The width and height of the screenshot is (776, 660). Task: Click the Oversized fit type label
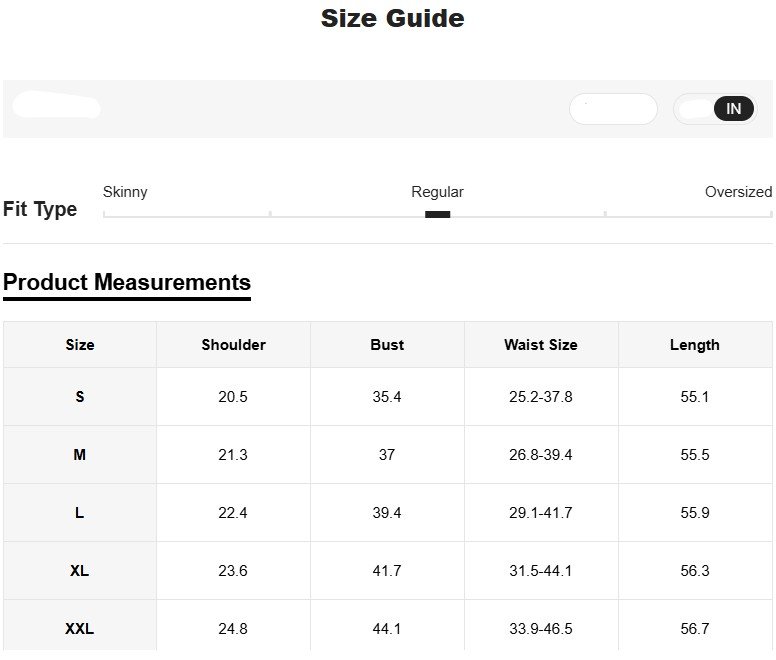[738, 192]
